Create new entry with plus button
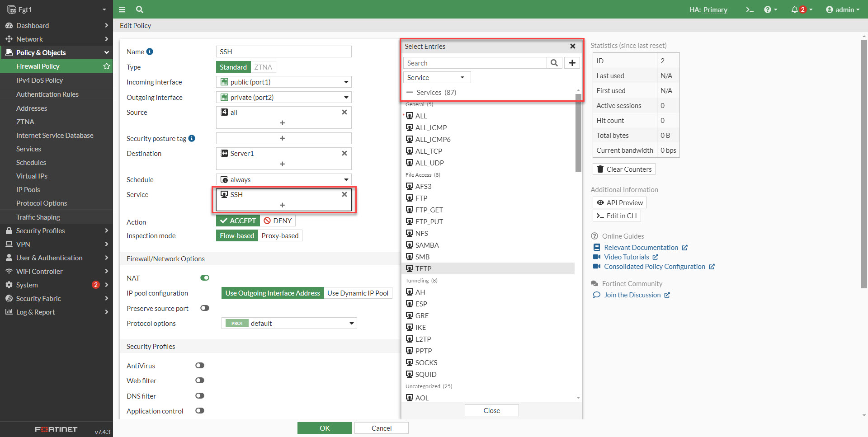Screen dimensions: 868x437 [572, 63]
